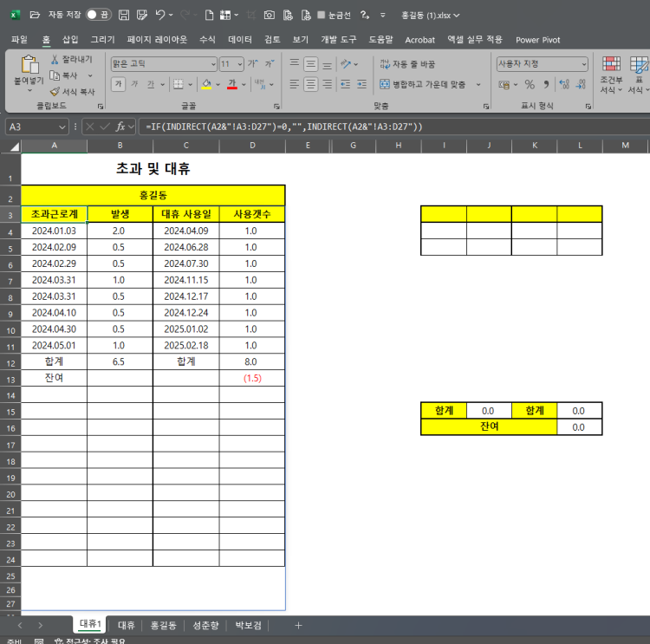650x644 pixels.
Task: Click the increase indent icon
Action: pyautogui.click(x=362, y=85)
